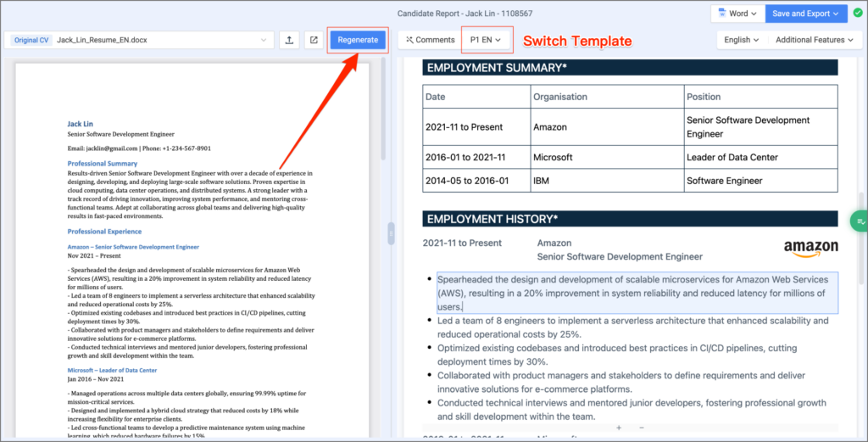This screenshot has height=442, width=868.
Task: Click the Word document icon
Action: pos(722,14)
